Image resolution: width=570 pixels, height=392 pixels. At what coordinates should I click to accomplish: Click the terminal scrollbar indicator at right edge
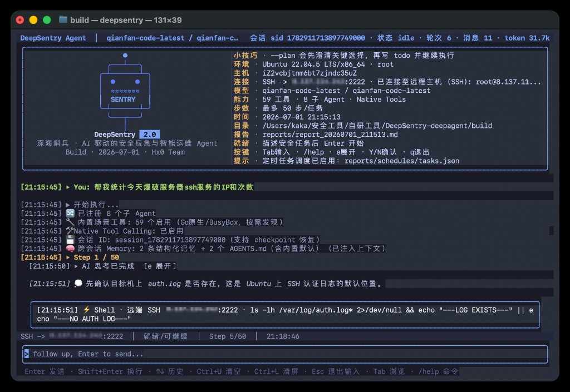(x=552, y=231)
